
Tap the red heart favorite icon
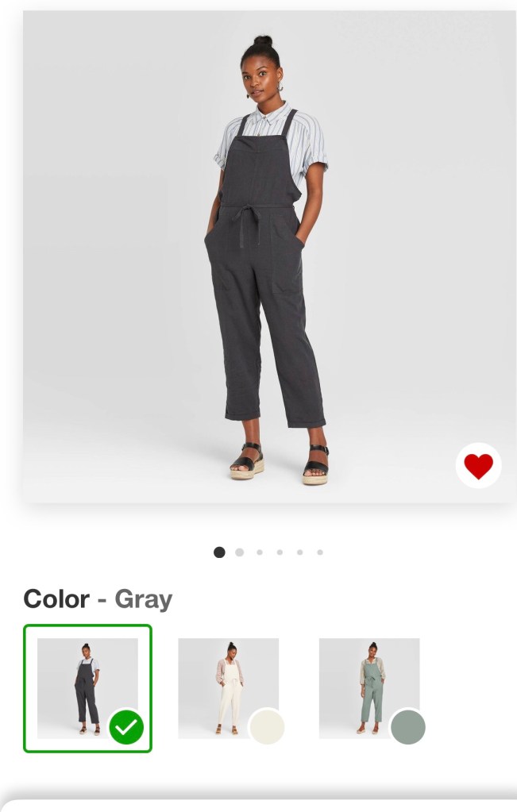click(x=478, y=466)
